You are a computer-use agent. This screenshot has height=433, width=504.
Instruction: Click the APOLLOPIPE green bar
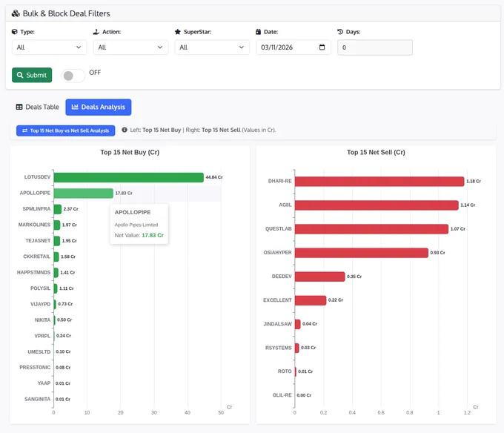point(84,194)
